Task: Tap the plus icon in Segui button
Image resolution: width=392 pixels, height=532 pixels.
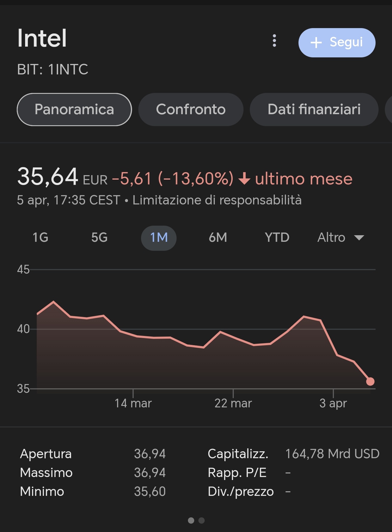Action: [316, 42]
